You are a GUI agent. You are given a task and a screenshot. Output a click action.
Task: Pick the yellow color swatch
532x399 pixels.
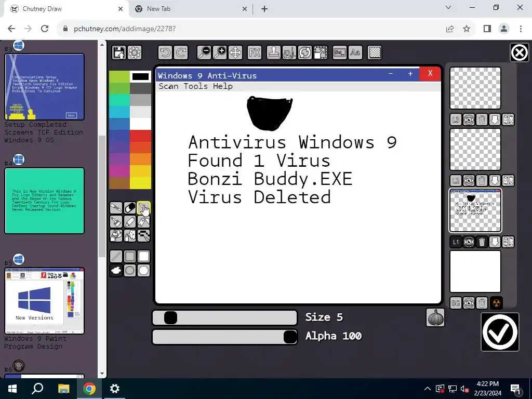point(140,183)
